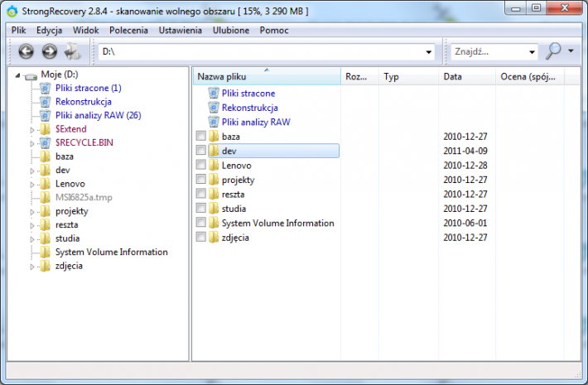
Task: Click the studia folder icon in list
Action: tap(214, 209)
